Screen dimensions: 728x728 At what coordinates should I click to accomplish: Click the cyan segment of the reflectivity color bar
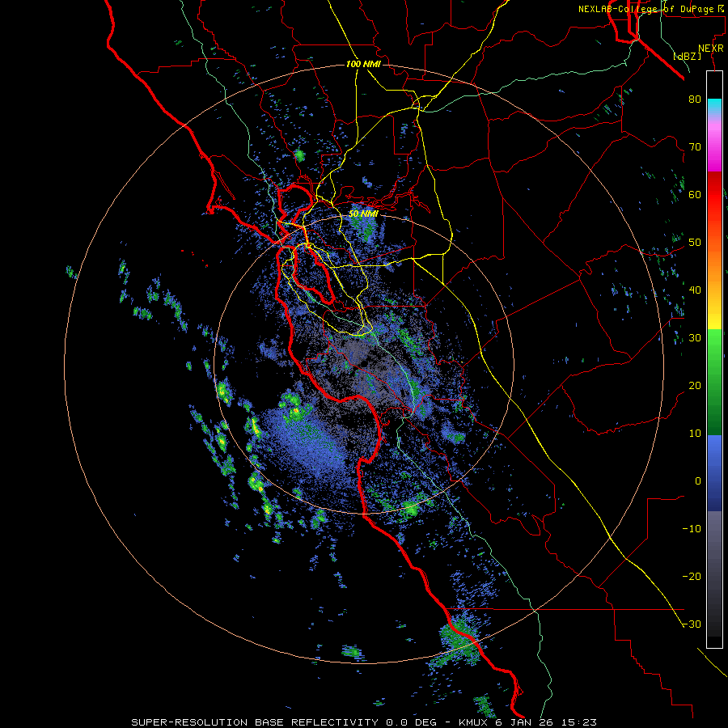pyautogui.click(x=714, y=107)
